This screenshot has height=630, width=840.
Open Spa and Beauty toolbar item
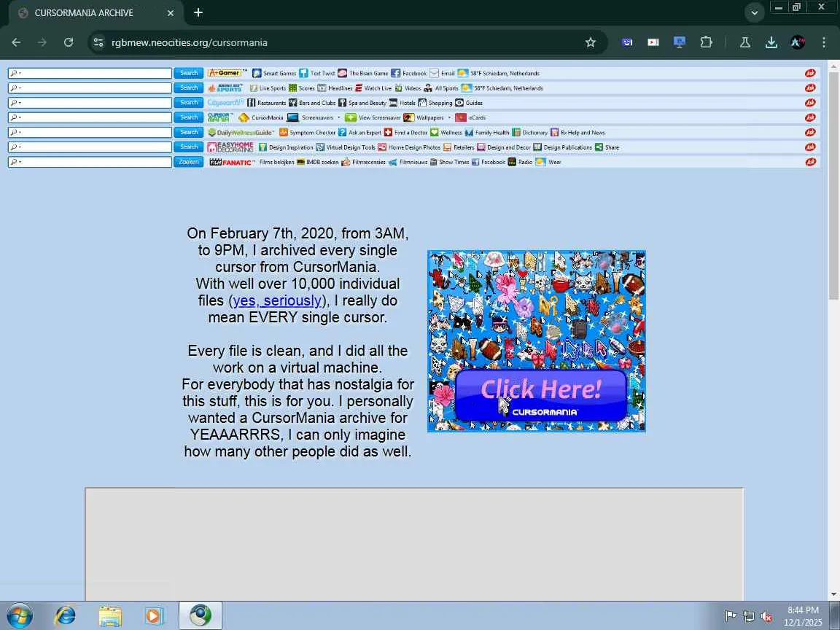(362, 103)
